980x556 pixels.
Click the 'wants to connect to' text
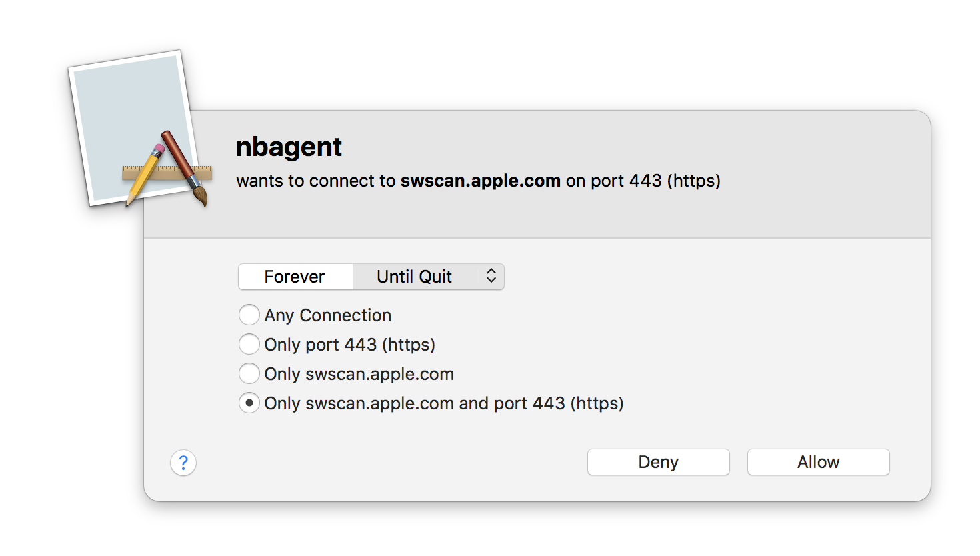[x=316, y=181]
